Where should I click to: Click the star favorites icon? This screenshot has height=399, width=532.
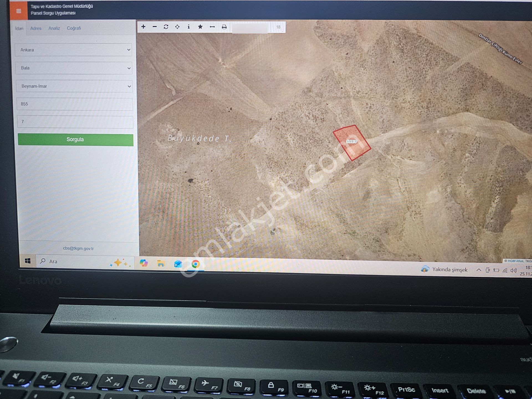point(200,27)
